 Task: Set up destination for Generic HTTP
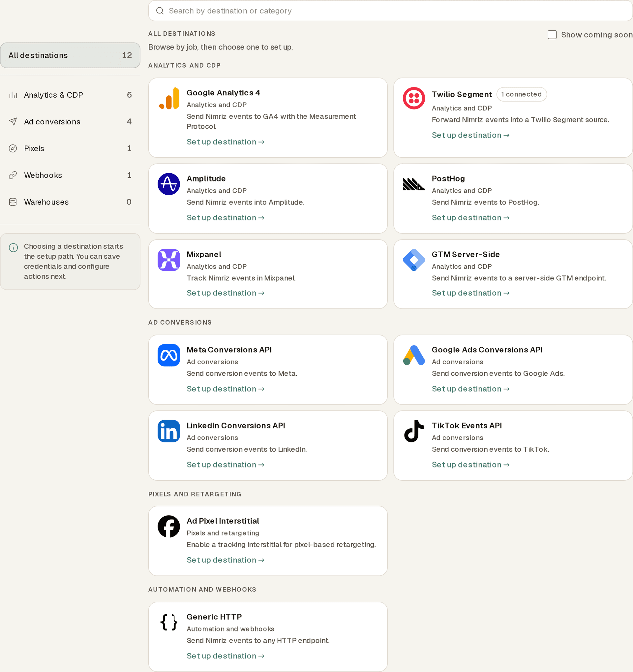pos(225,656)
